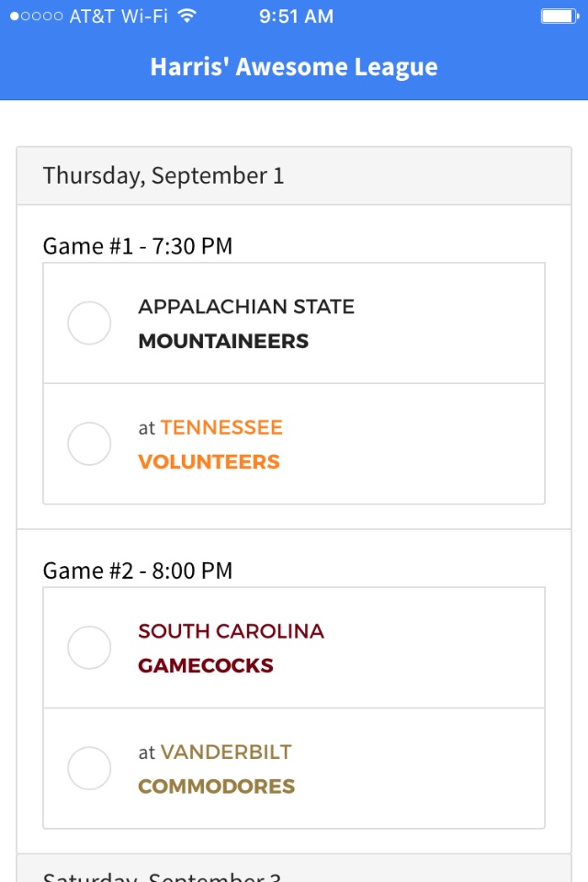Tap the Wi-Fi icon in status bar
Screen dimensions: 588x882
click(x=187, y=16)
